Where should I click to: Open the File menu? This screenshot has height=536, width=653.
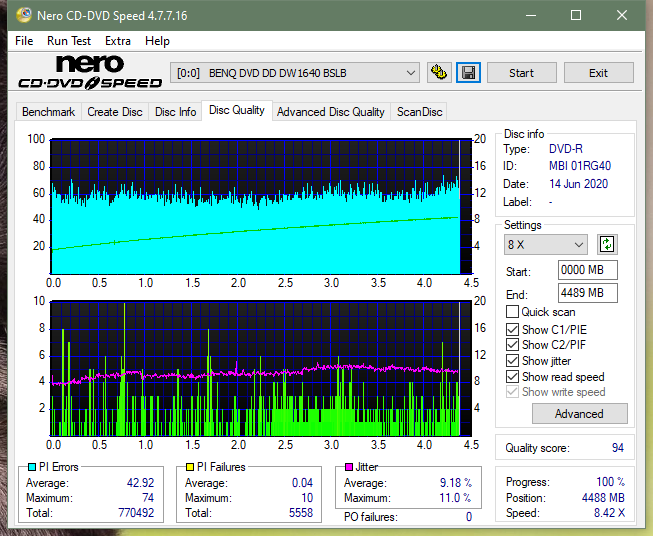click(24, 41)
